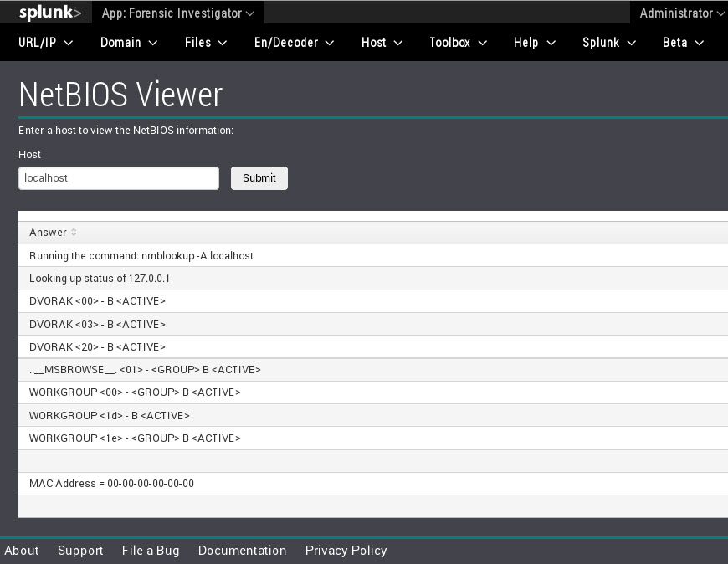Select the 'Running the command: nmblookup' row
The image size is (728, 564).
(x=373, y=256)
